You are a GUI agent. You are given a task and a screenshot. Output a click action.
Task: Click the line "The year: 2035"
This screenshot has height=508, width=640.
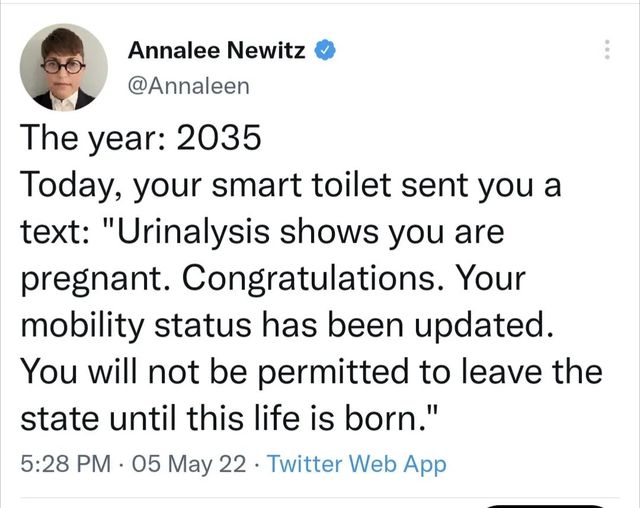(x=140, y=141)
